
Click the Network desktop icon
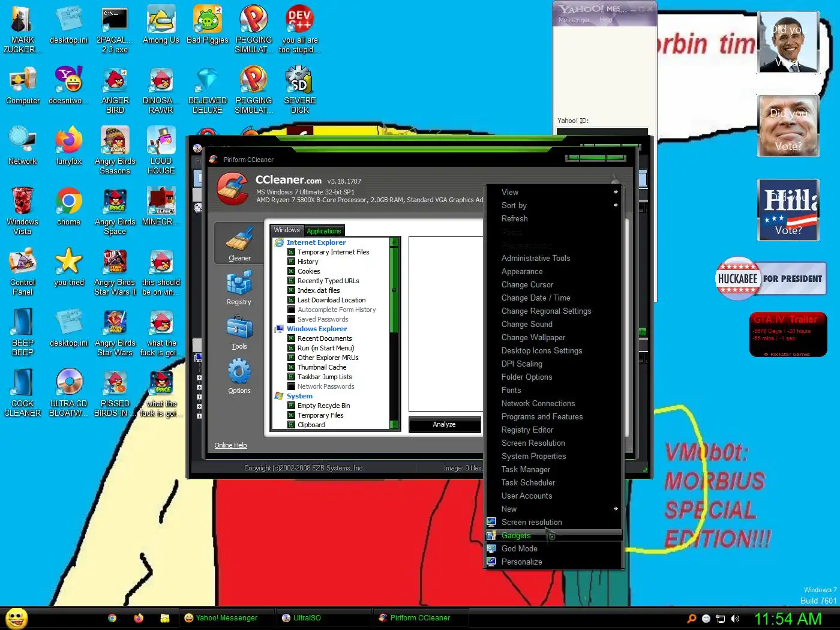point(23,145)
